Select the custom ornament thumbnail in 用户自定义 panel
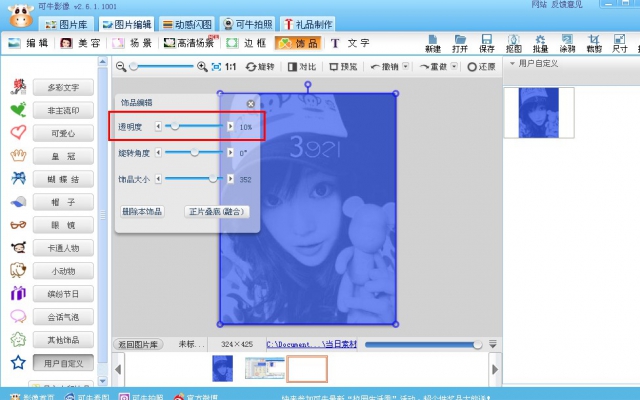This screenshot has width=640, height=400. click(539, 113)
